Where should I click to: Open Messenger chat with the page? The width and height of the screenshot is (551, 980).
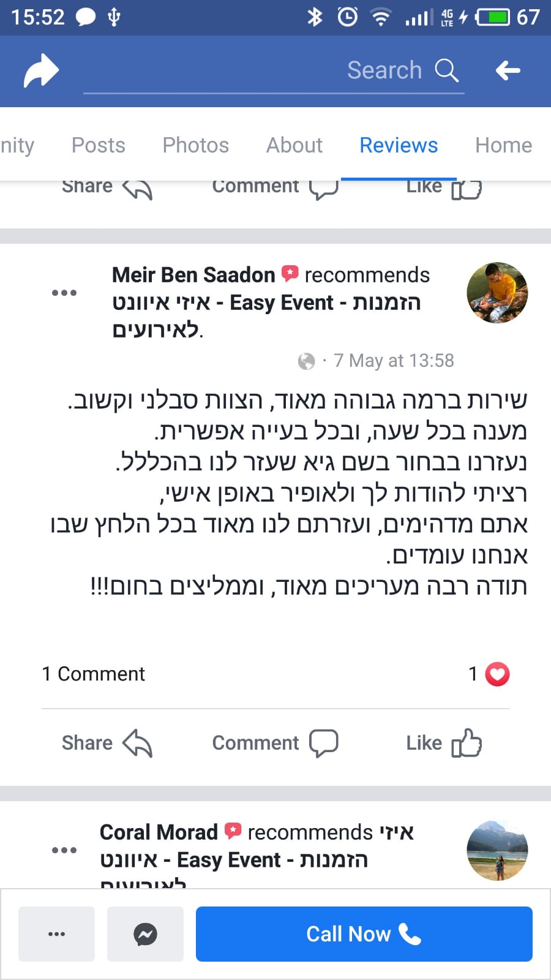point(145,934)
